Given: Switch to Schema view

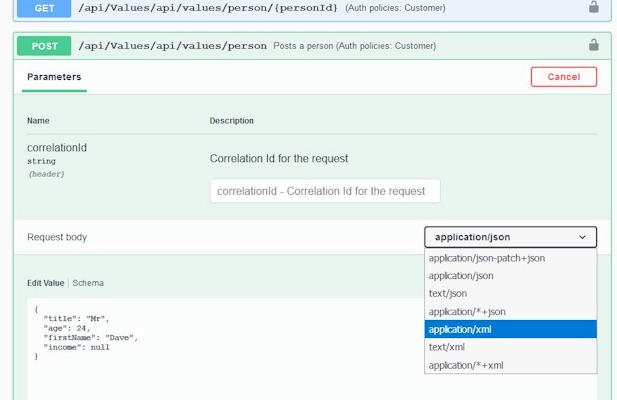Looking at the screenshot, I should coord(88,283).
